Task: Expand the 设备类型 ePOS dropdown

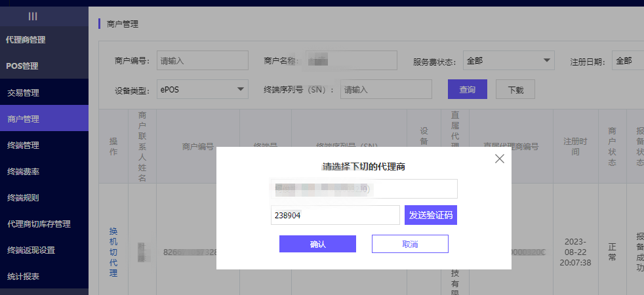Action: click(203, 89)
